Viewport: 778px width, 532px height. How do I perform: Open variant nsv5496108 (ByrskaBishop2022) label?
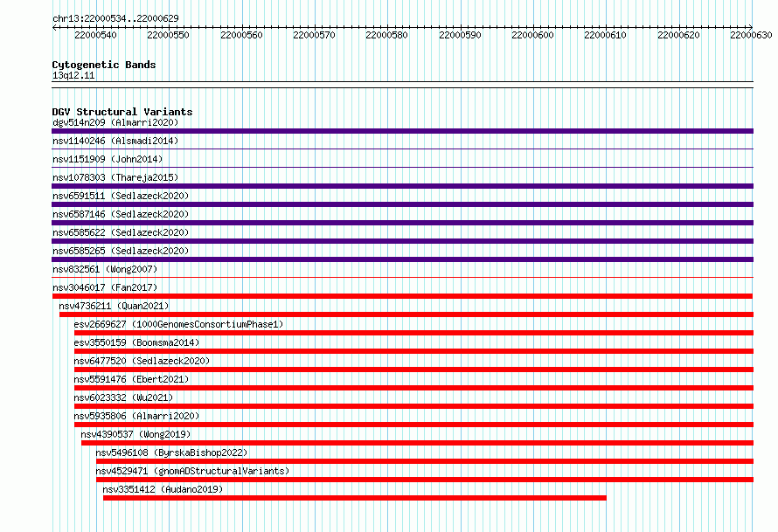171,453
